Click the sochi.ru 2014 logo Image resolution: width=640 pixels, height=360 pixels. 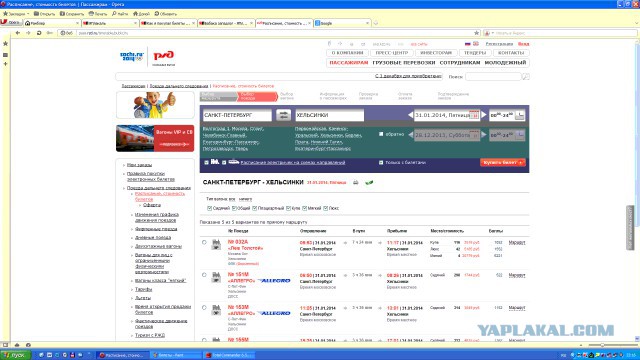click(x=132, y=56)
